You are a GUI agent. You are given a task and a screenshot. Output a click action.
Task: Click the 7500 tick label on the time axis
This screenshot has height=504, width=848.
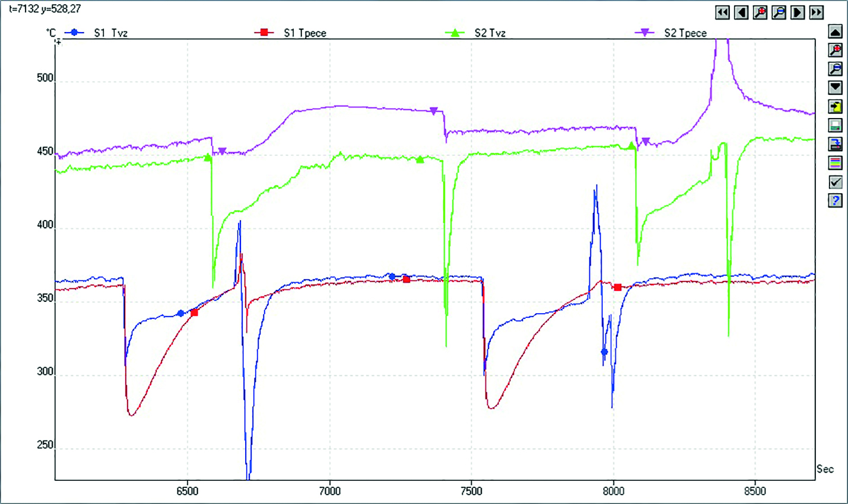click(471, 491)
